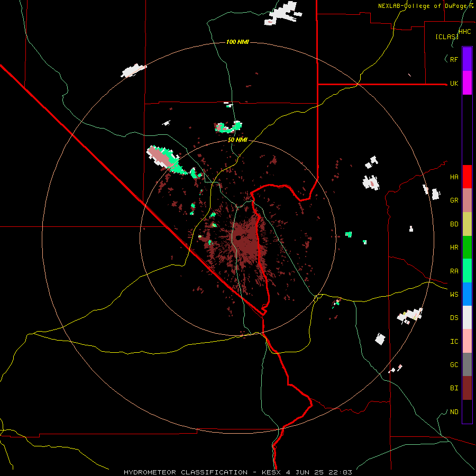Click the RF legend label
Image resolution: width=476 pixels, height=476 pixels.
tap(454, 59)
